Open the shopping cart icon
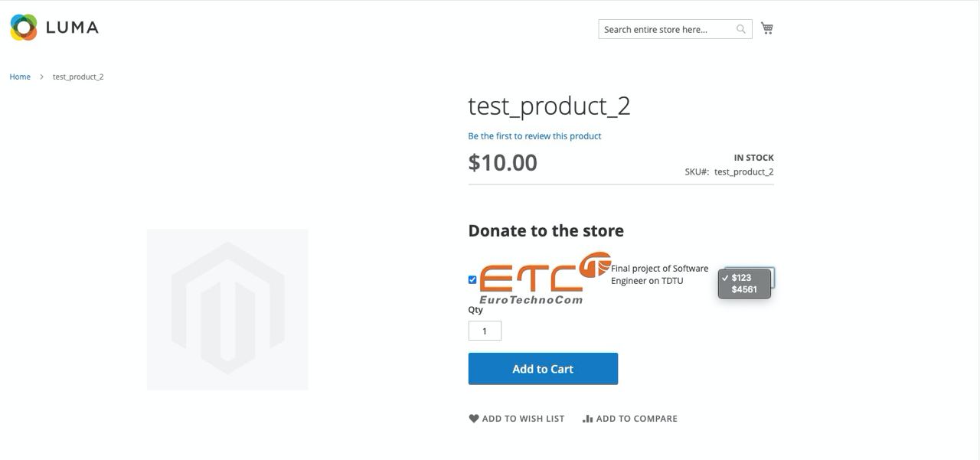Viewport: 980px width, 460px height. (767, 28)
